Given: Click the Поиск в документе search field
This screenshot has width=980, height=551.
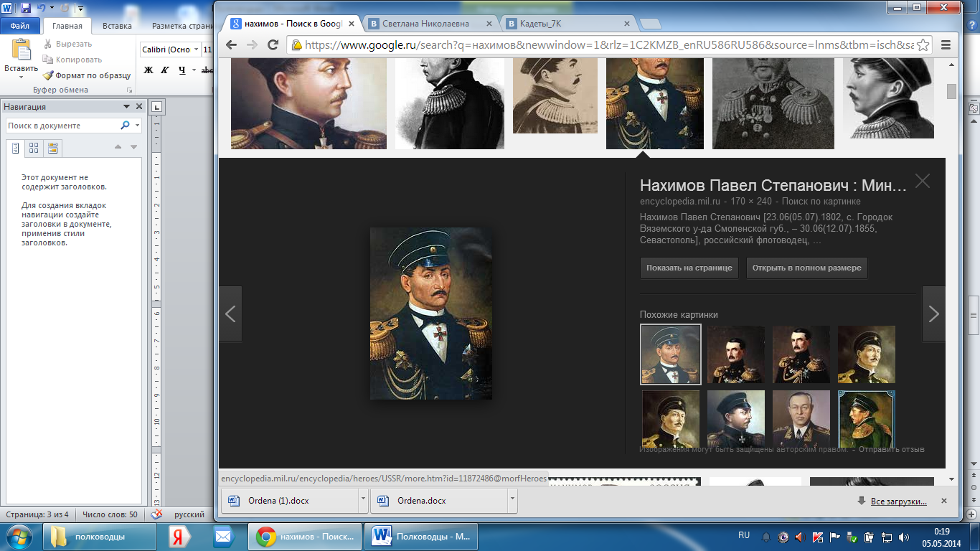Looking at the screenshot, I should (62, 126).
